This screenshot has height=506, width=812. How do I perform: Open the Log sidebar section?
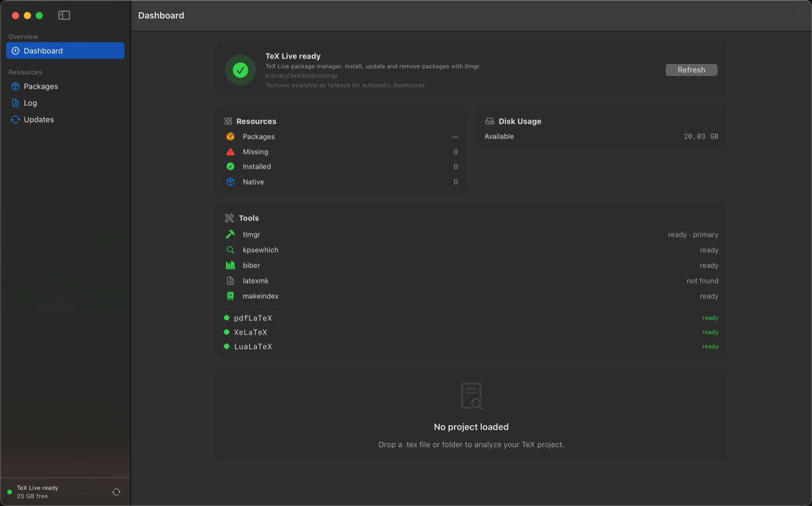pyautogui.click(x=65, y=103)
